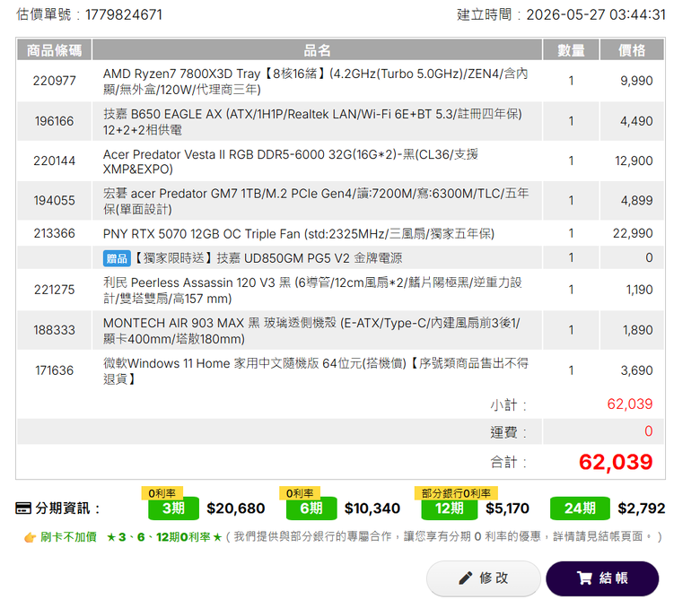Click the 22,990 price cell
This screenshot has width=700, height=608.
click(x=633, y=233)
